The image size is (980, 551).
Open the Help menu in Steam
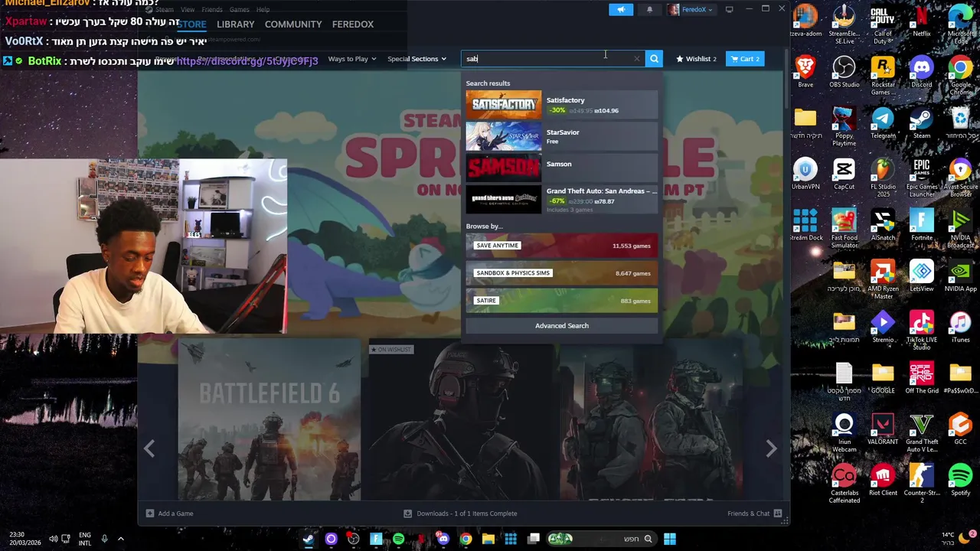(263, 9)
